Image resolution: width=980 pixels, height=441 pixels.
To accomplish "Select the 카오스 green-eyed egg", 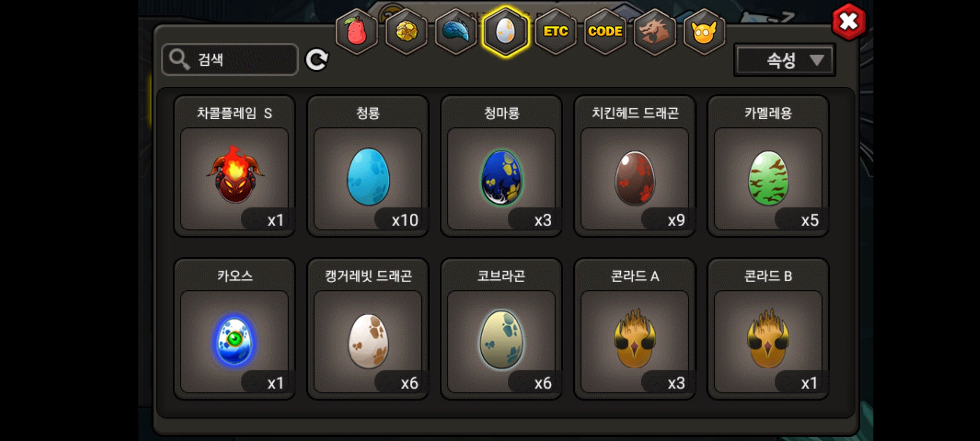I will click(234, 329).
